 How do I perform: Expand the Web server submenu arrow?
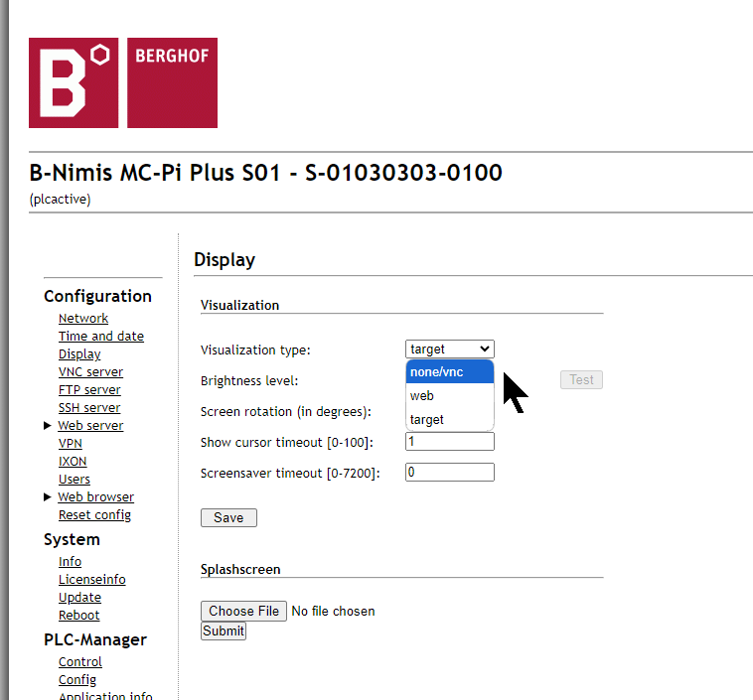pos(47,425)
